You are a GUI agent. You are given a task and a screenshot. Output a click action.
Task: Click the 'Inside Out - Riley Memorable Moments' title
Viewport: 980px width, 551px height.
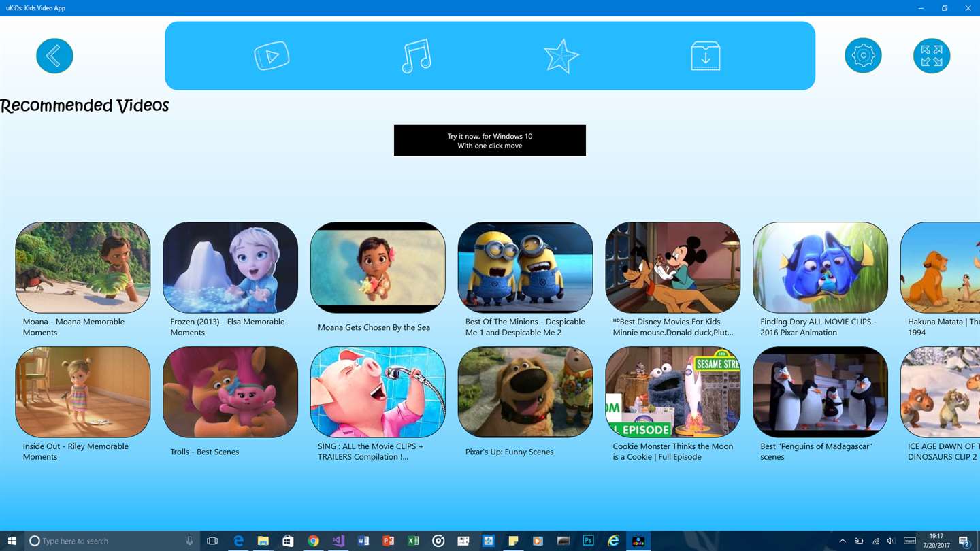pos(76,452)
